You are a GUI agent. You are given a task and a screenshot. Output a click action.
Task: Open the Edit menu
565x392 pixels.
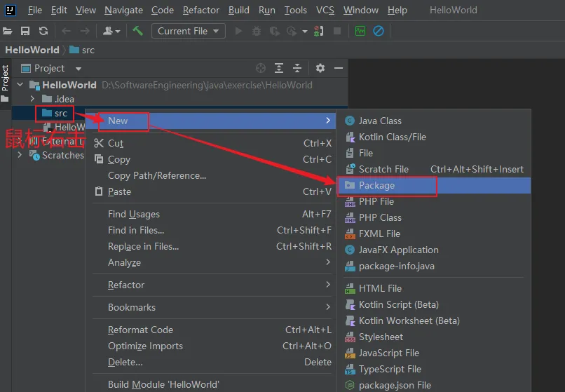(x=59, y=10)
